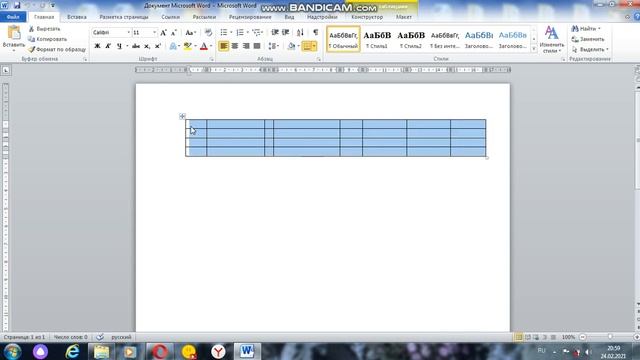Open the font color dropdown arrow
Image resolution: width=640 pixels, height=360 pixels.
click(x=211, y=46)
